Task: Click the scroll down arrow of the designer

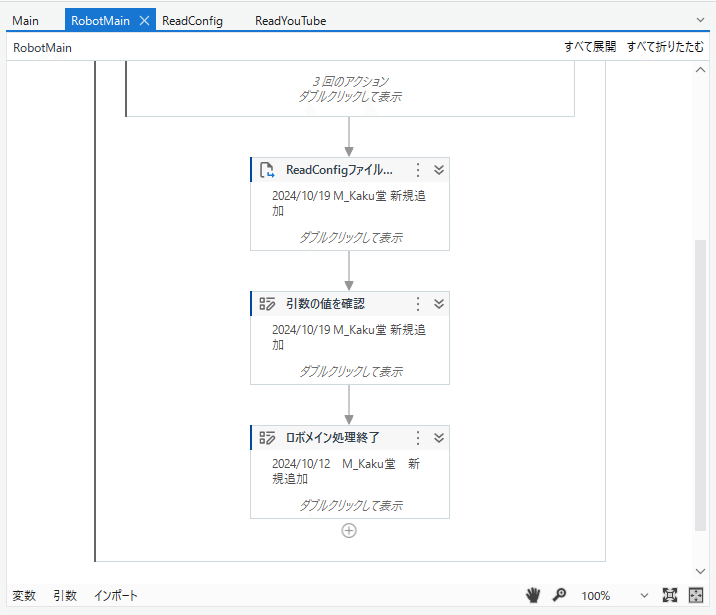Action: click(700, 571)
